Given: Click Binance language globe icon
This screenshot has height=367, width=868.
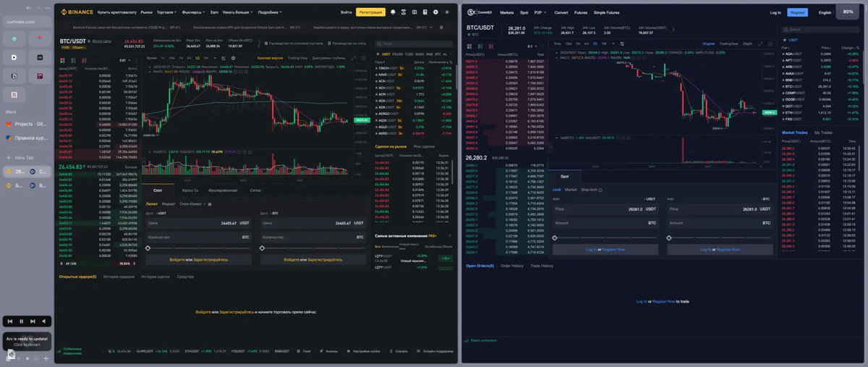Looking at the screenshot, I should coord(414,12).
